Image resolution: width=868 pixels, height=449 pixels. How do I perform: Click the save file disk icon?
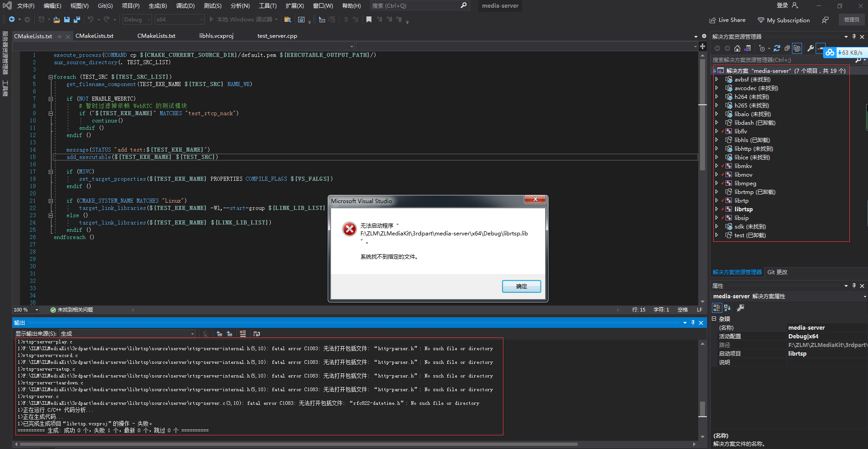coord(67,20)
